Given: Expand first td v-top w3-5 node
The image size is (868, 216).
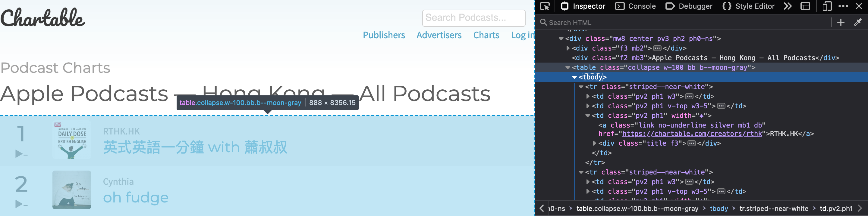Looking at the screenshot, I should [x=588, y=106].
